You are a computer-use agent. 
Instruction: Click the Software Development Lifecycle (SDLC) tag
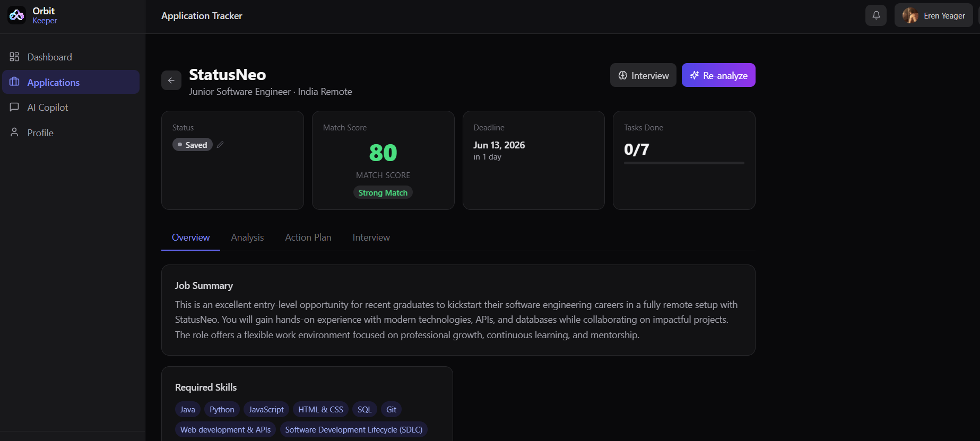point(354,429)
